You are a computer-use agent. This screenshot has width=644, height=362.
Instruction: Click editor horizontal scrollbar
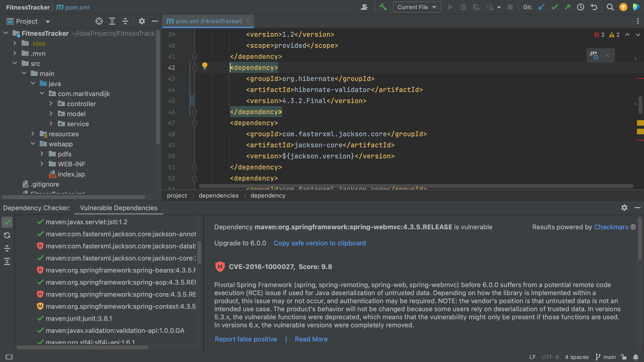[x=415, y=186]
